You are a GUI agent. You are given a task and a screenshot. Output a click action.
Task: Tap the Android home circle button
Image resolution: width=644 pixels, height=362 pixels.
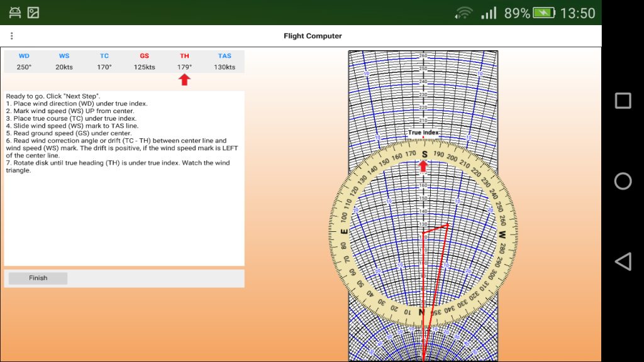[623, 181]
